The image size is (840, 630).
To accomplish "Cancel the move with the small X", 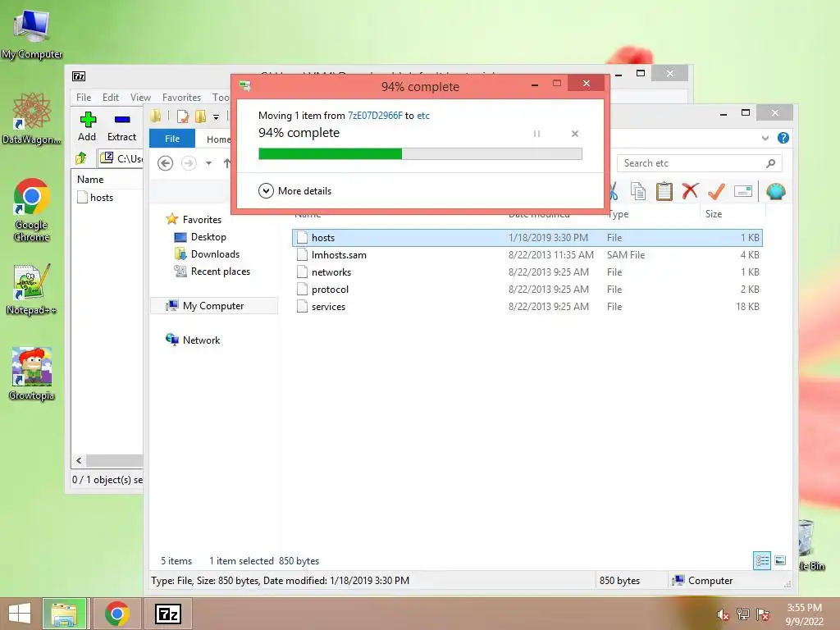I will [x=575, y=134].
